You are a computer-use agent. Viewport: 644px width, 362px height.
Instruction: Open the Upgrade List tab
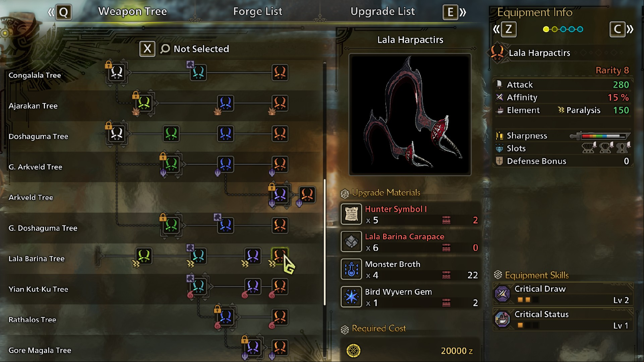coord(383,11)
